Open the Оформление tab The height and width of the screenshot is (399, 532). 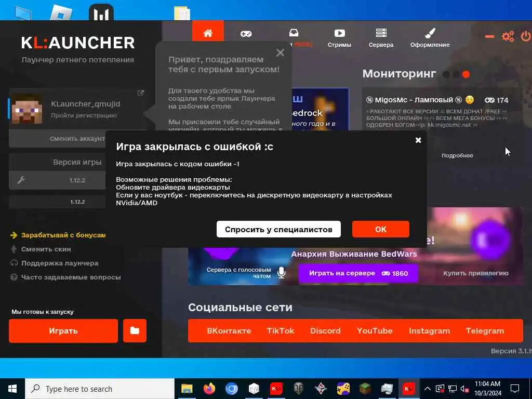[430, 37]
